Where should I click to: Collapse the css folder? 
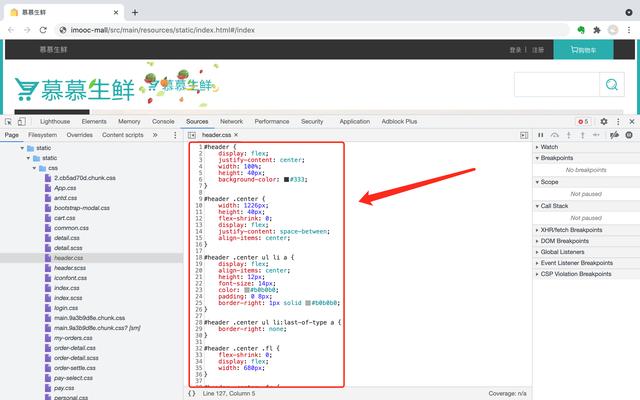click(x=35, y=168)
